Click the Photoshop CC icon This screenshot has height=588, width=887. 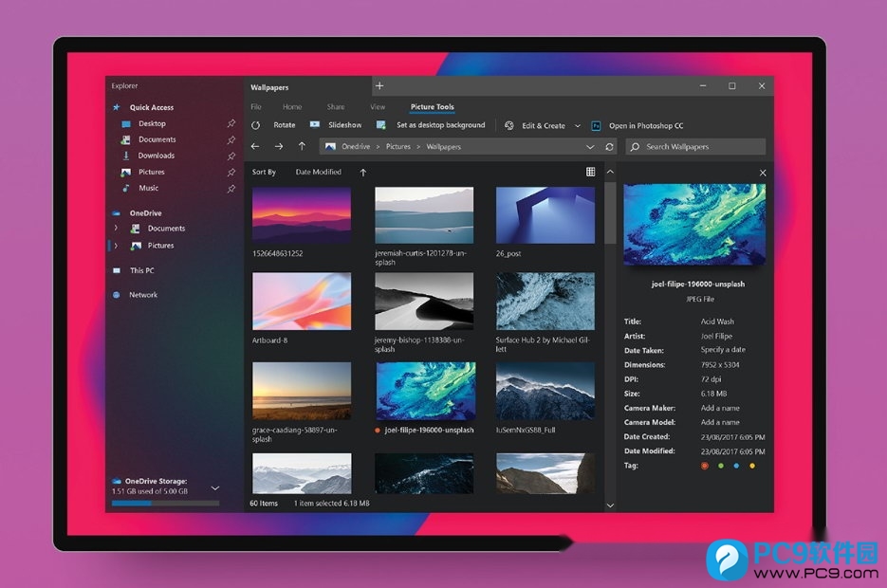pyautogui.click(x=596, y=126)
